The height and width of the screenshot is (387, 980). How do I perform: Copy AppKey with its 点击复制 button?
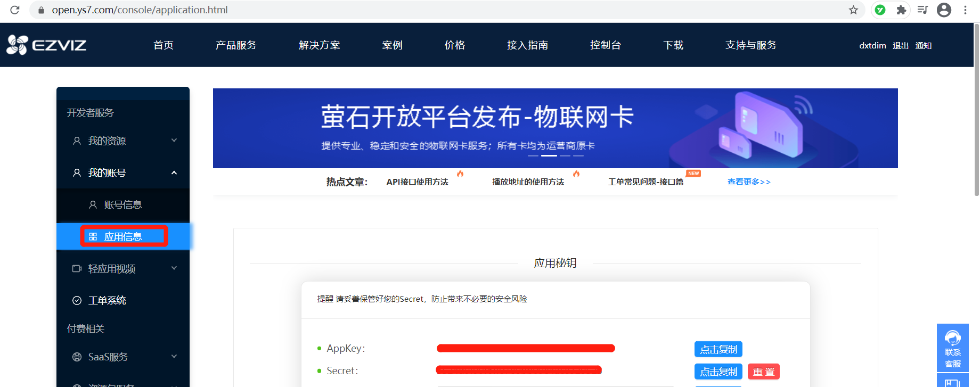tap(718, 349)
